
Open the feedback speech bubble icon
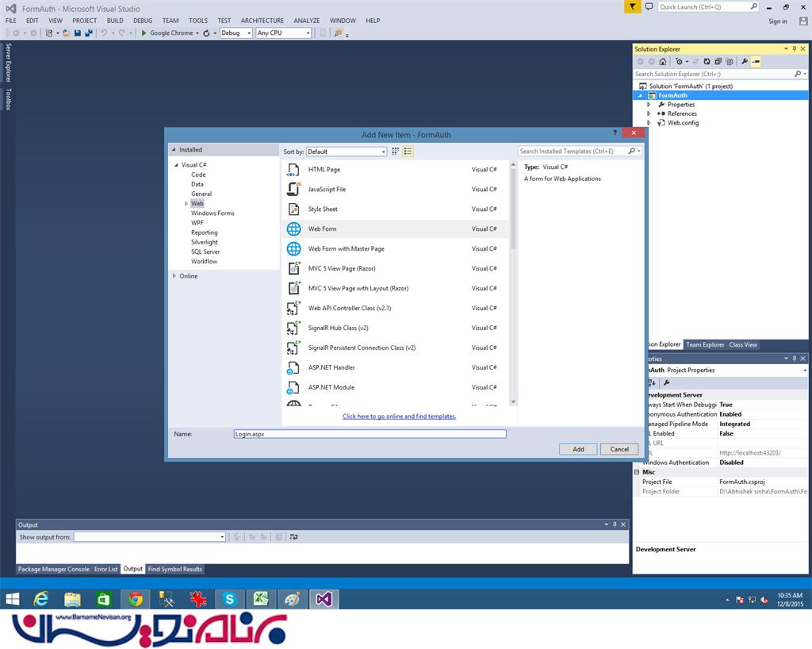pyautogui.click(x=649, y=6)
